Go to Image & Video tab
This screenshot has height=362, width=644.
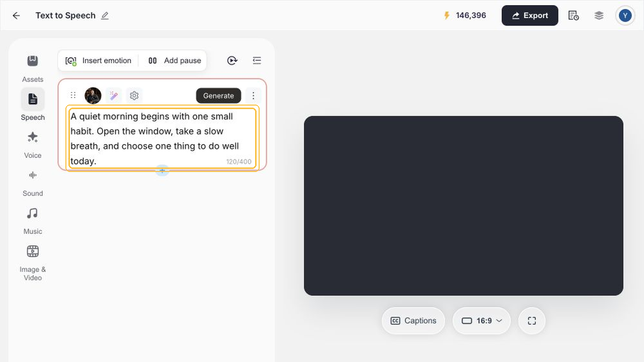(x=33, y=262)
